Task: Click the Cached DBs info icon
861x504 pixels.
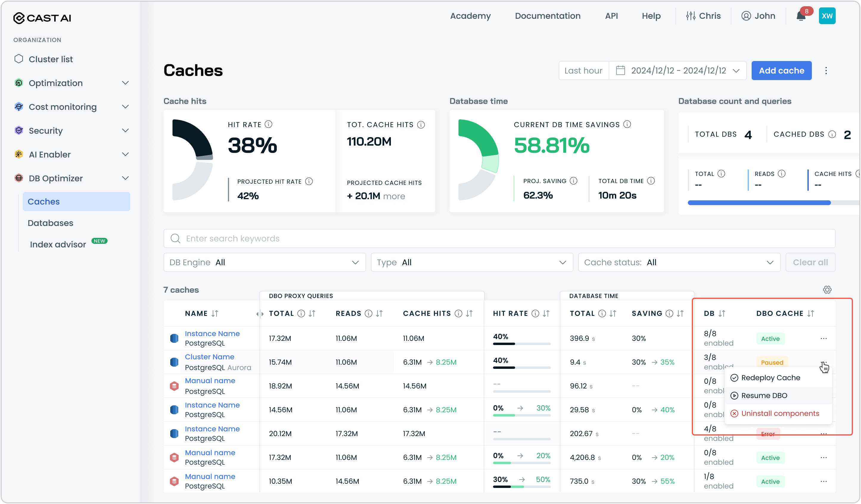Action: 832,134
